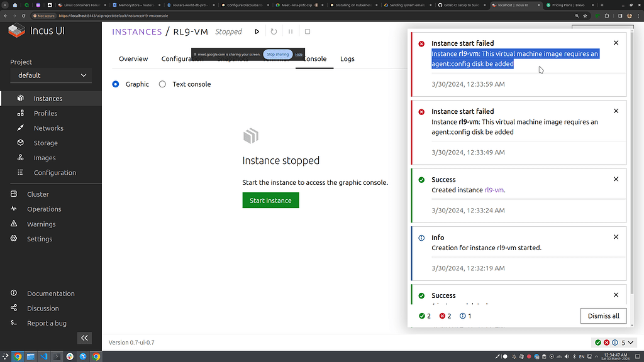Click the green Start instance button

pos(270,200)
